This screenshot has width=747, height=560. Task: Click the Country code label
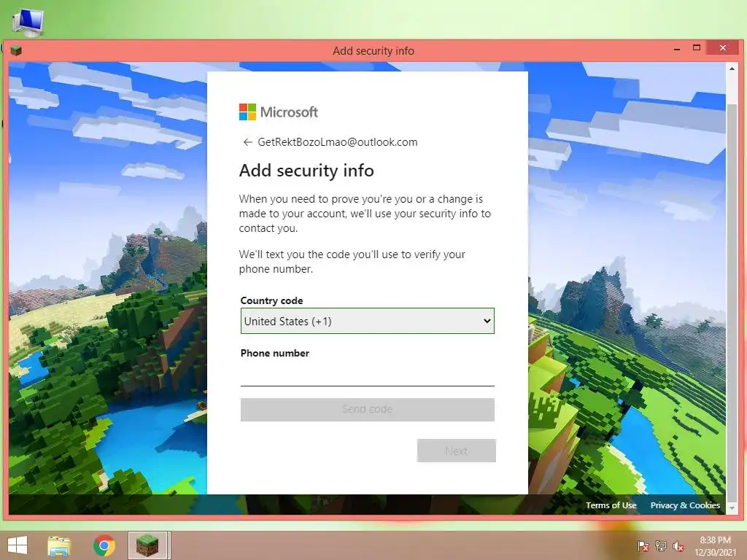pyautogui.click(x=271, y=300)
